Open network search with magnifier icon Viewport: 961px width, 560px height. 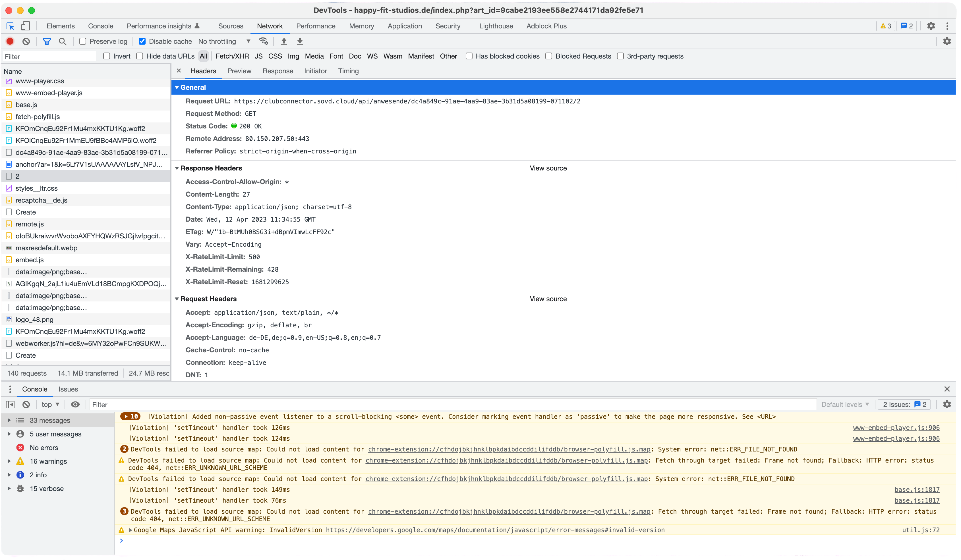63,41
